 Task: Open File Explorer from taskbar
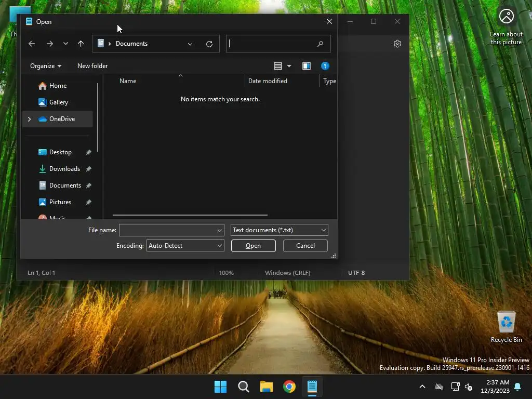[x=267, y=387]
